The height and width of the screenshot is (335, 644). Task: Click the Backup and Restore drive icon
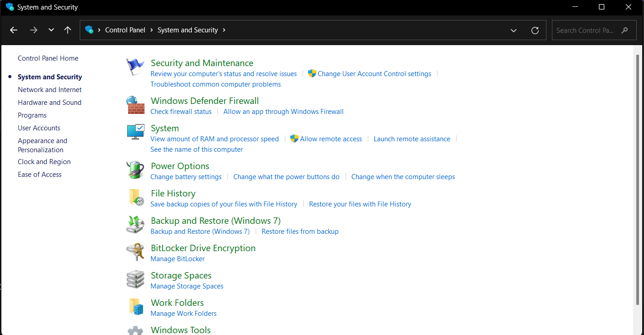click(135, 224)
